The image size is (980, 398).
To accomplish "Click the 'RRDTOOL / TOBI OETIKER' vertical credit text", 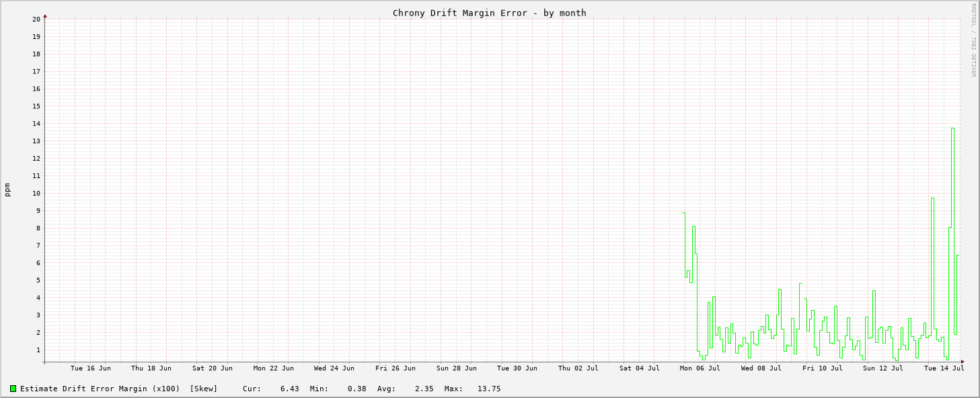I will (973, 40).
